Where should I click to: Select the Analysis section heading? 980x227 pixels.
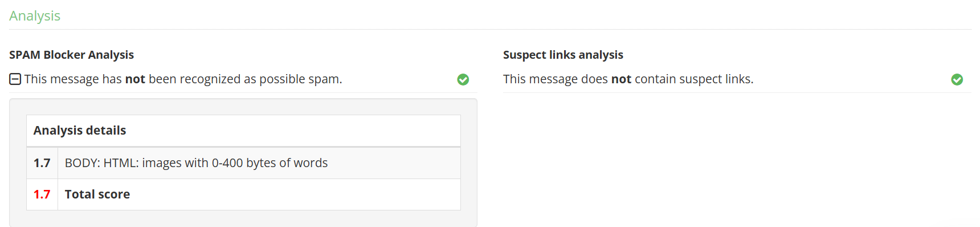[x=35, y=16]
